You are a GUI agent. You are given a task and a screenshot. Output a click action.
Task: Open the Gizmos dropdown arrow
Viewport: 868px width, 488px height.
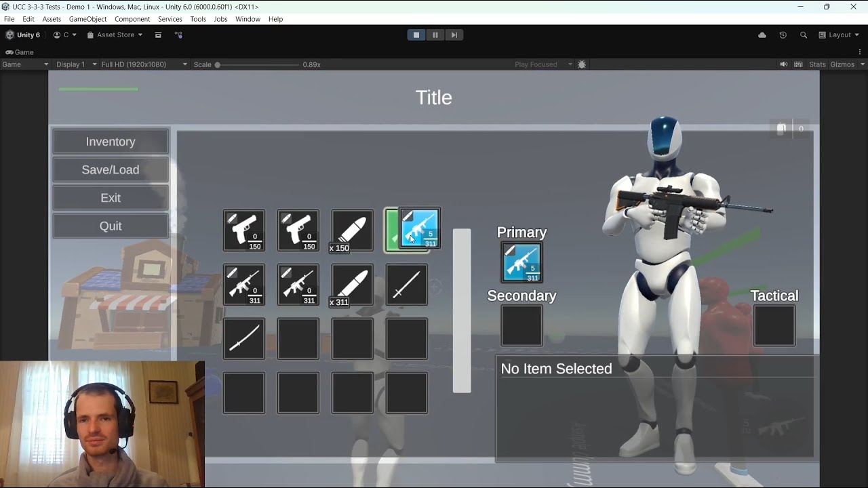(863, 64)
